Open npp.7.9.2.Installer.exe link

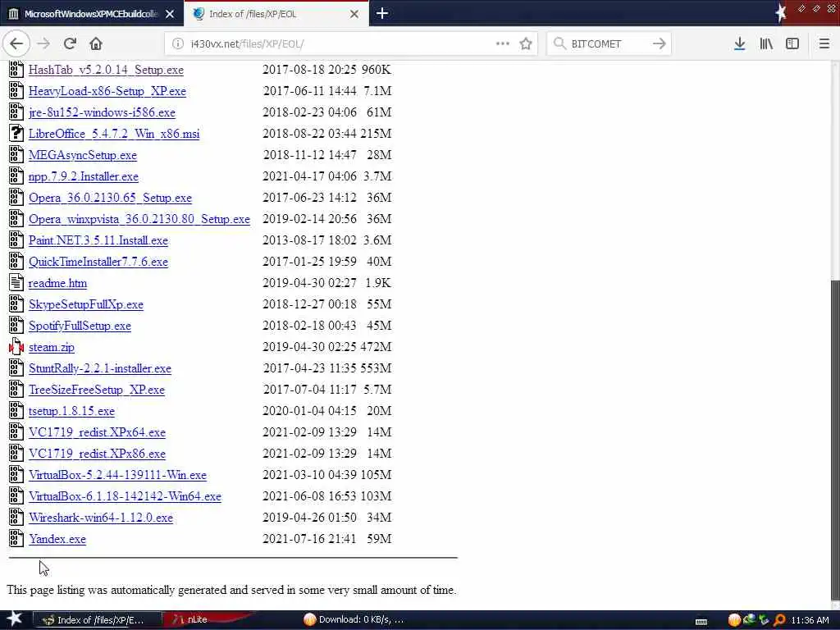(x=84, y=176)
